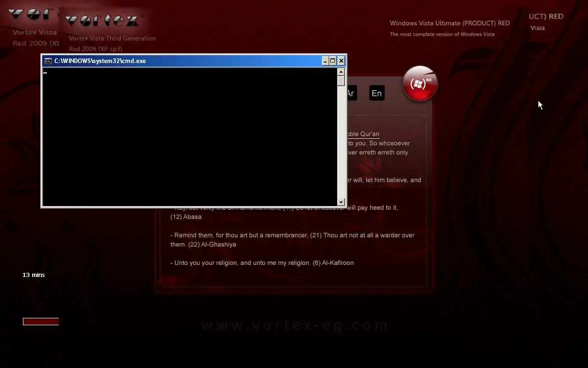The height and width of the screenshot is (368, 588).
Task: Switch installer text to English with En
Action: point(377,93)
